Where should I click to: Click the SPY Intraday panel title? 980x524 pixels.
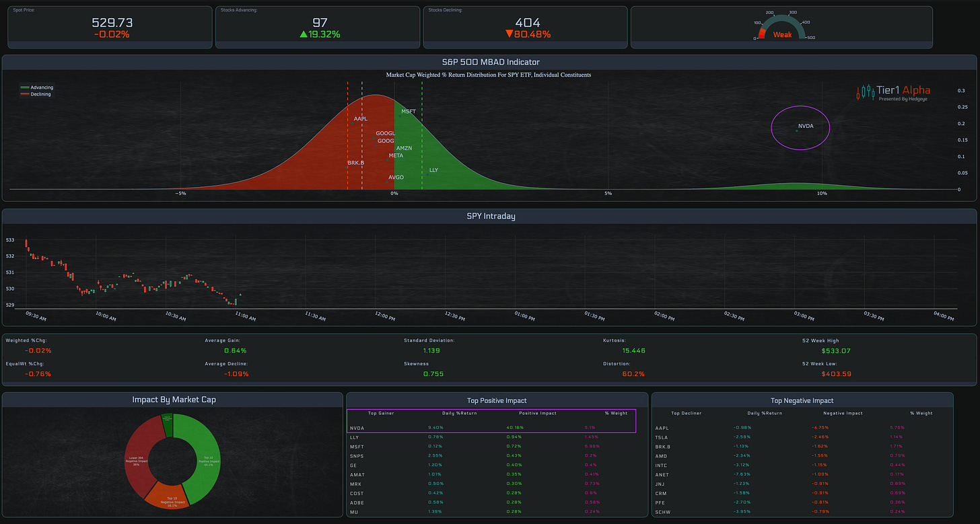pos(491,216)
